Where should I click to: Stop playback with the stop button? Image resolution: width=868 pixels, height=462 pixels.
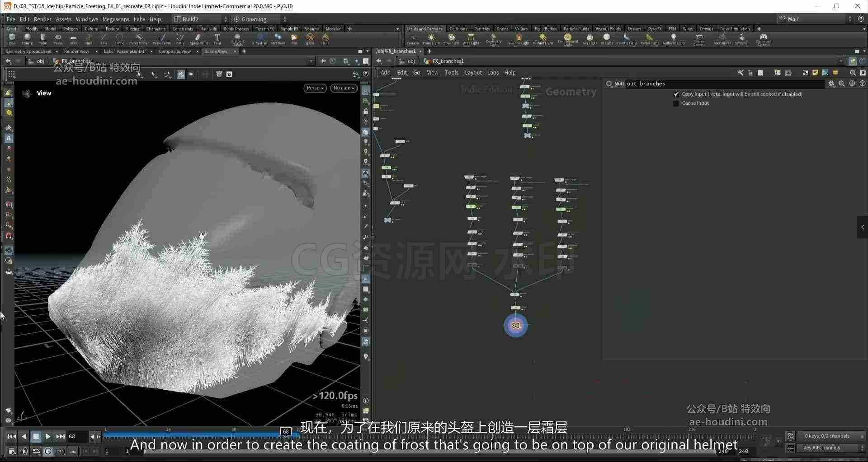pos(36,436)
